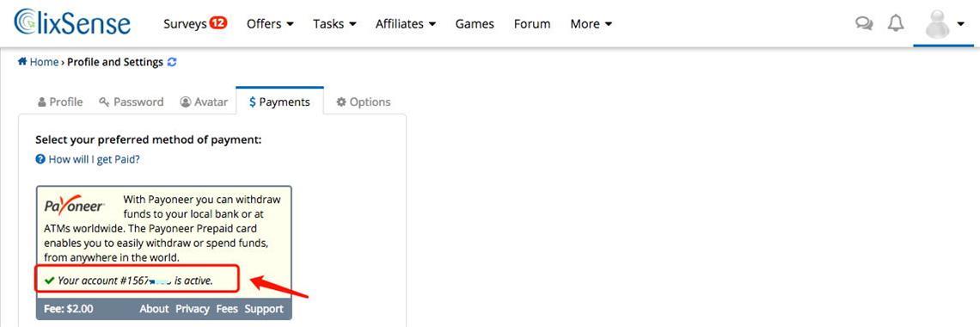Expand the More dropdown menu

coord(591,24)
